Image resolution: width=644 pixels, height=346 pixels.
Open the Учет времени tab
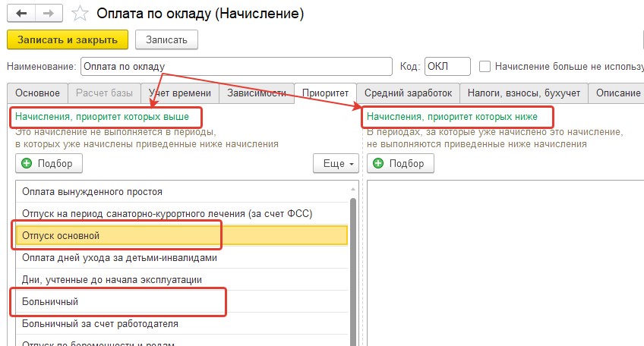(x=180, y=93)
